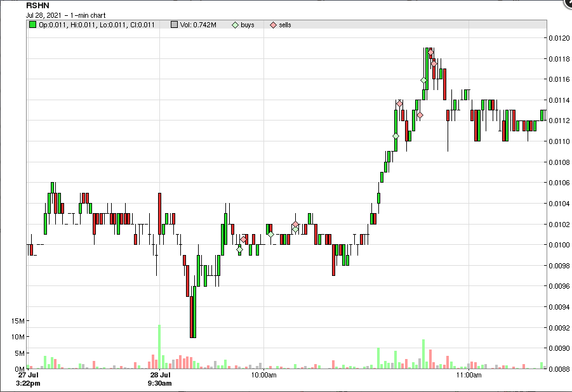This screenshot has height=392, width=572.
Task: Click the tallest green volume bar at 9:30am
Action: 159,346
